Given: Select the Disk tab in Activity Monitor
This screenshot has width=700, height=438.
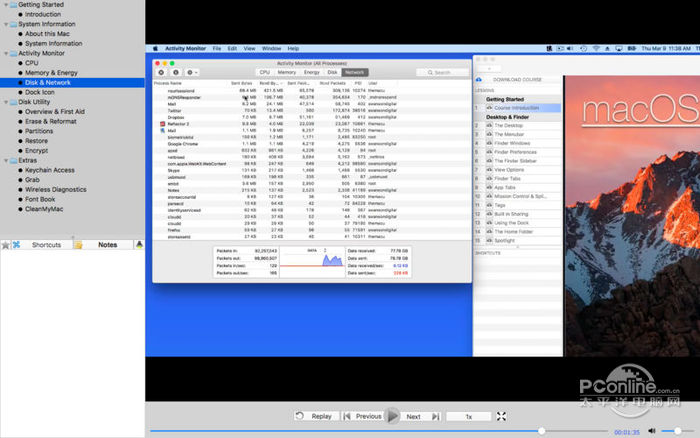Looking at the screenshot, I should click(x=333, y=72).
